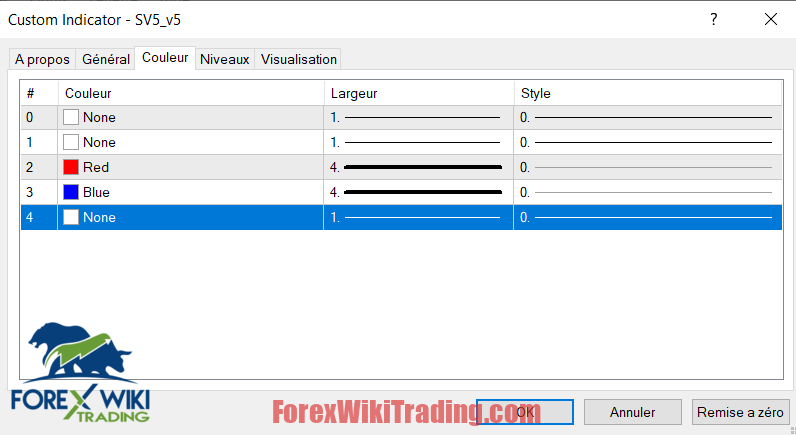Click the empty color swatch in row 1
This screenshot has height=435, width=796.
pos(71,142)
